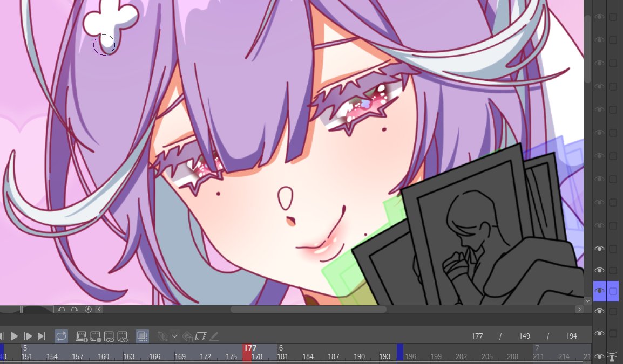The height and width of the screenshot is (364, 623).
Task: Click the vertical scroll down arrow
Action: [587, 301]
